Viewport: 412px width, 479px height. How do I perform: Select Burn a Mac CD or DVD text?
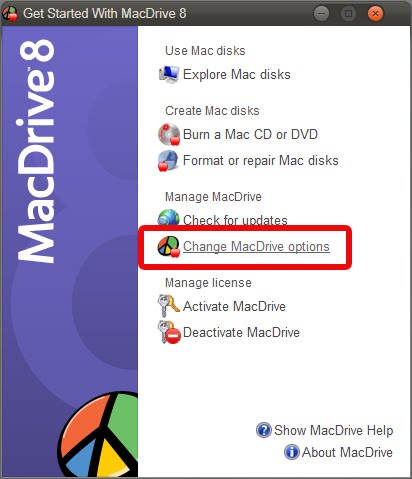(x=250, y=134)
